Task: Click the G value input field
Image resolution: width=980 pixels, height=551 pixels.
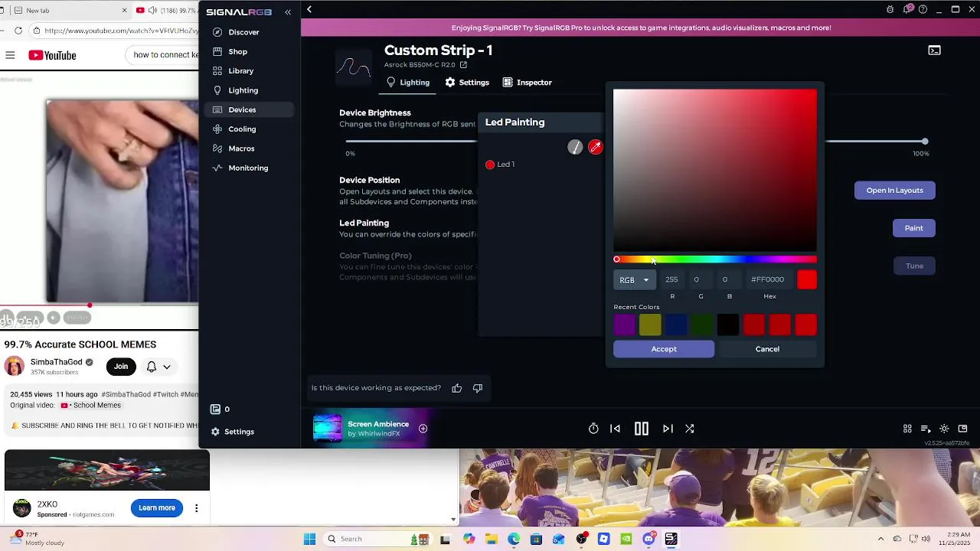Action: [700, 279]
